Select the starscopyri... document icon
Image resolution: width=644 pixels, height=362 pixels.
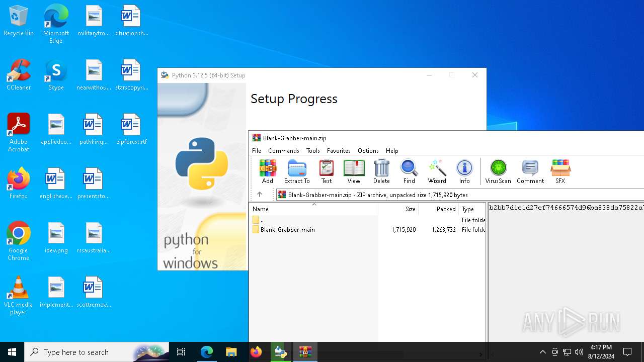131,75
